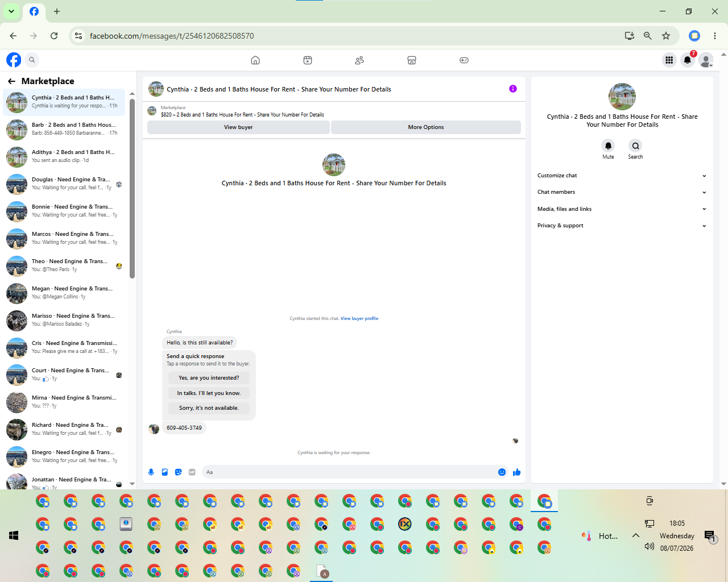The height and width of the screenshot is (582, 728).
Task: Send quick reply 'In talks. I'll let you know.'
Action: (209, 393)
